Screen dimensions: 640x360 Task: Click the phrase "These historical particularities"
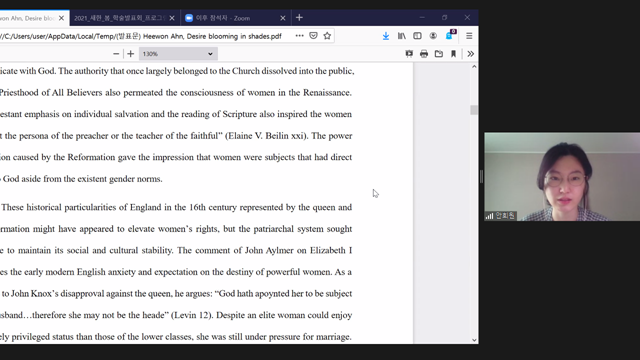pyautogui.click(x=59, y=207)
